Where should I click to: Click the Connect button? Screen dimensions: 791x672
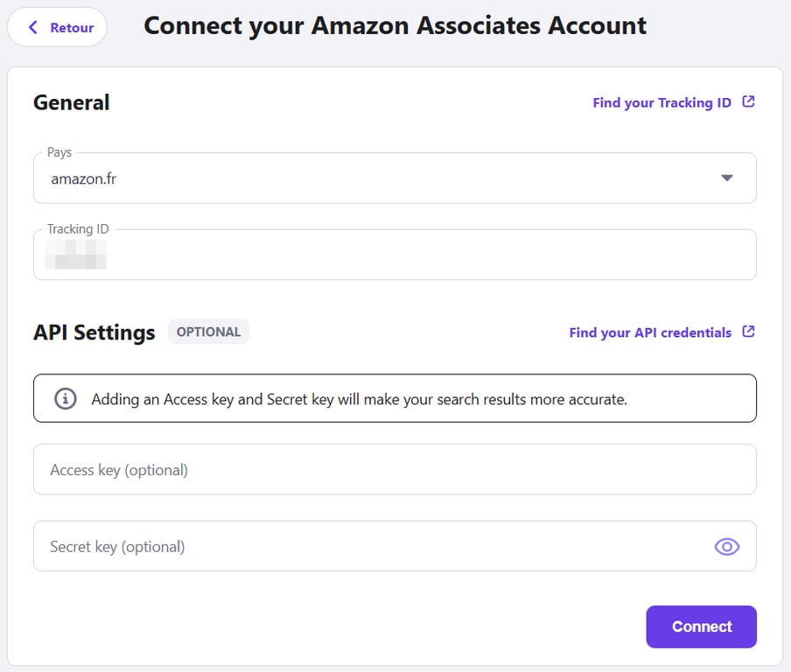[x=701, y=626]
